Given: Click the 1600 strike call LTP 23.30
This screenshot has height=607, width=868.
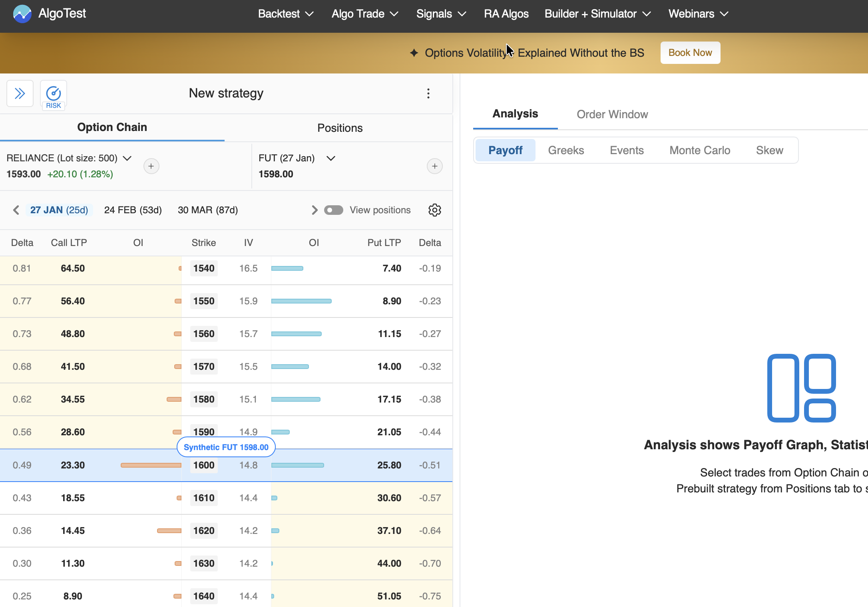Looking at the screenshot, I should [73, 465].
